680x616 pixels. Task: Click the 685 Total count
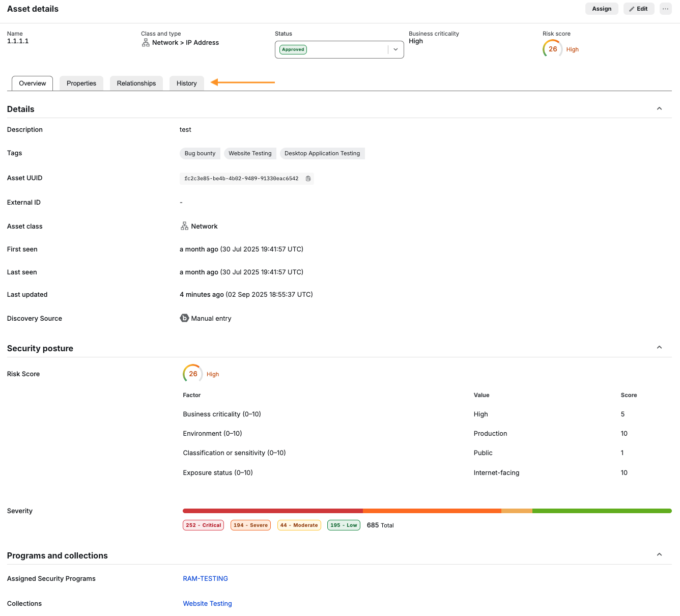pyautogui.click(x=380, y=525)
